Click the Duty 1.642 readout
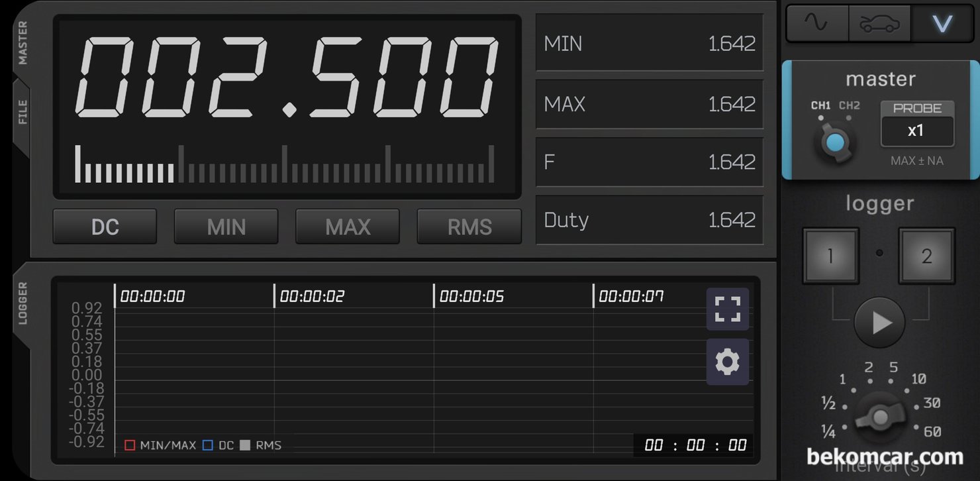This screenshot has width=980, height=481. click(x=649, y=220)
